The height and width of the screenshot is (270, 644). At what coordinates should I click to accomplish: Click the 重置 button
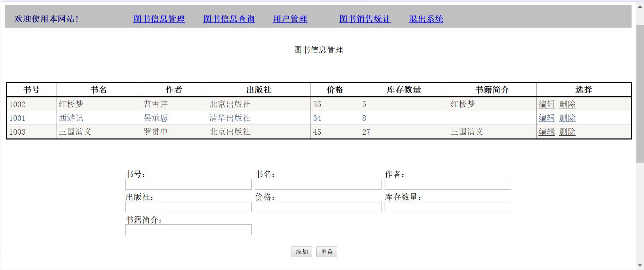pos(327,252)
